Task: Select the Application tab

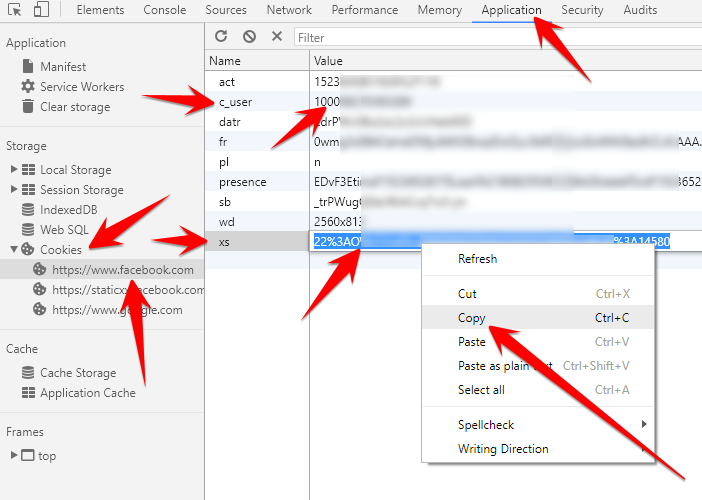Action: (511, 10)
